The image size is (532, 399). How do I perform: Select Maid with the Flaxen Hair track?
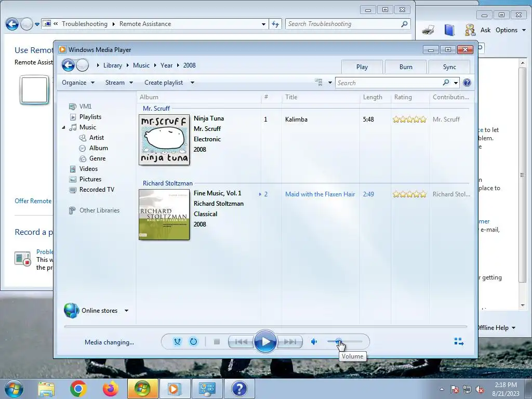coord(320,194)
